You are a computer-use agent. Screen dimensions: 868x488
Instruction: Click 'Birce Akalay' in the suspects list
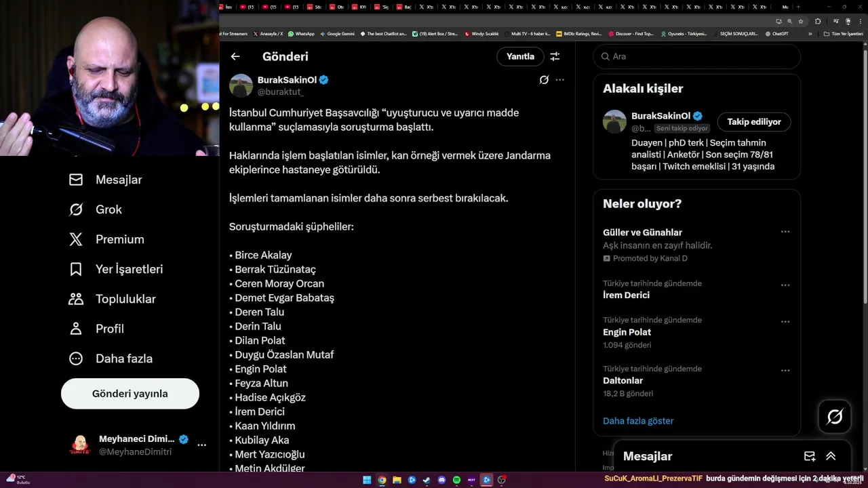click(x=263, y=255)
